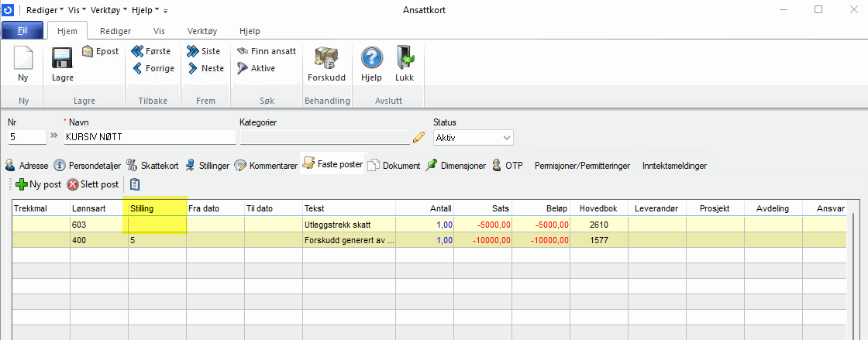Go to Første employee record
Viewport: 868px width, 340px height.
(153, 51)
